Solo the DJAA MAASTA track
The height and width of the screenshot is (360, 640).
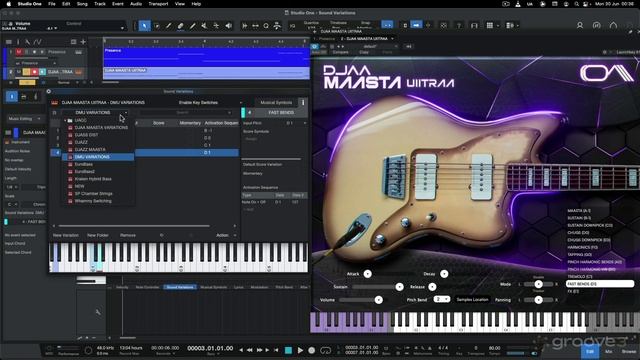pos(27,72)
